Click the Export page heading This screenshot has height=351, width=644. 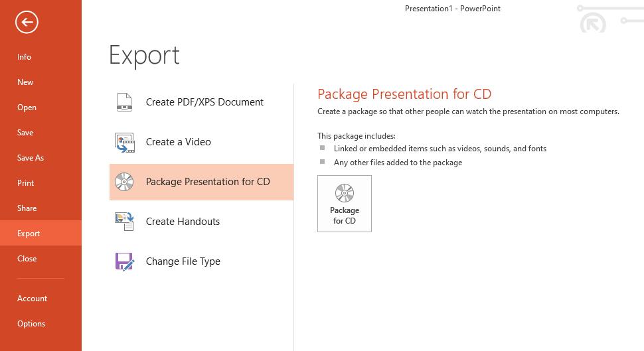(144, 56)
